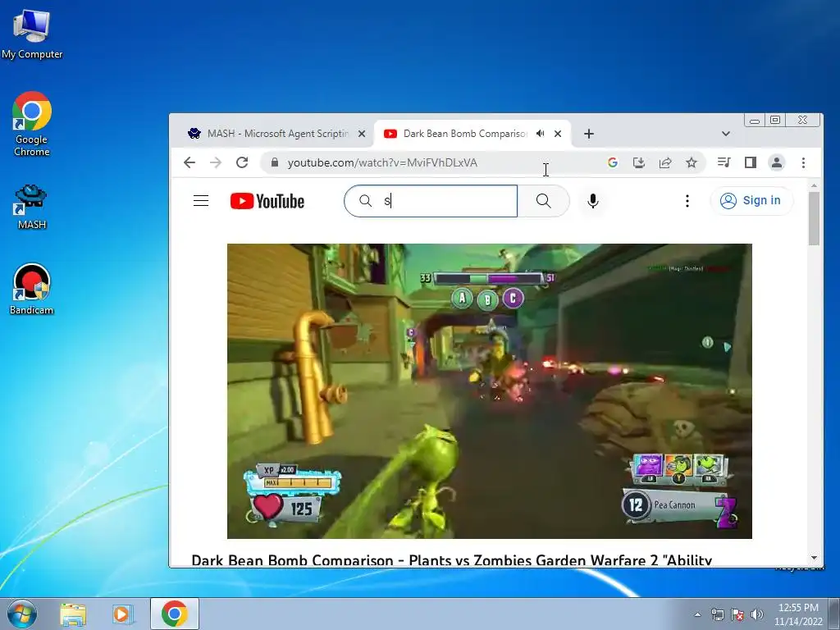Open Chrome three-dot menu

(803, 162)
